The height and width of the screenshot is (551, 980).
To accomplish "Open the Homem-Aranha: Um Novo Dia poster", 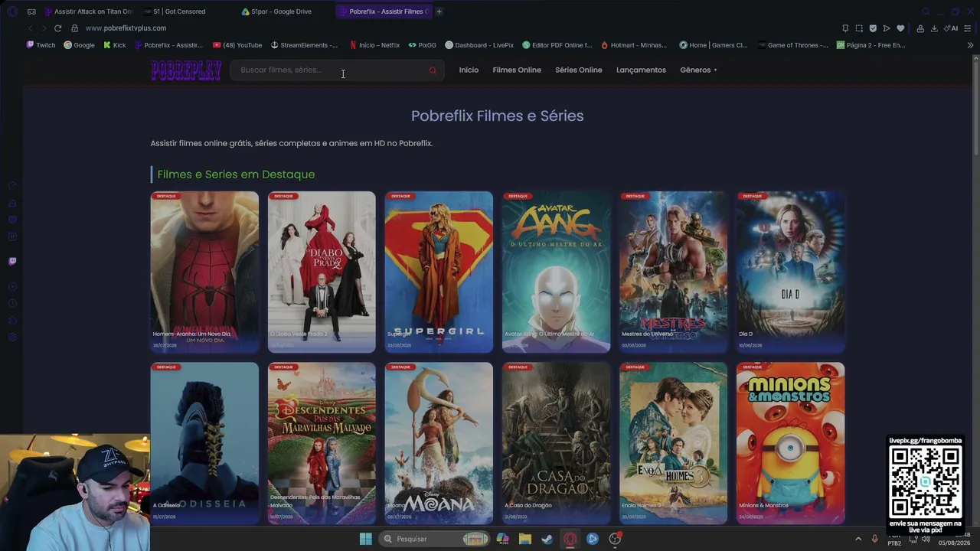I will 204,272.
